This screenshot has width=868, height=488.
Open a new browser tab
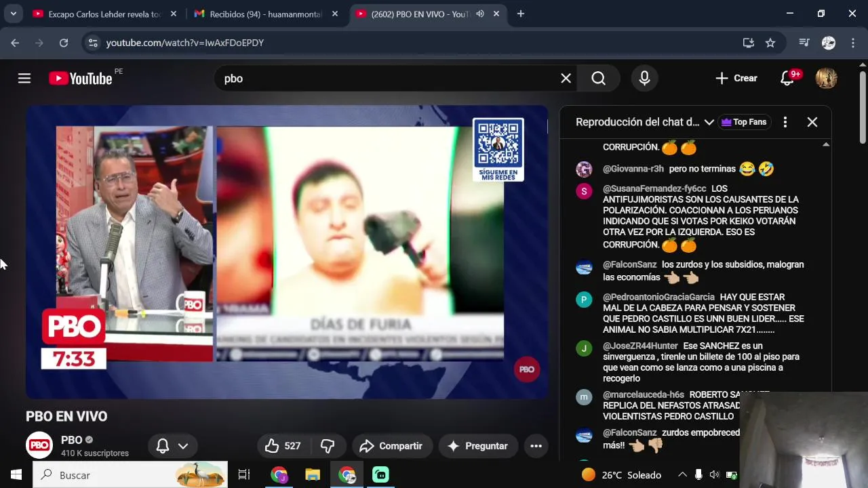coord(521,14)
